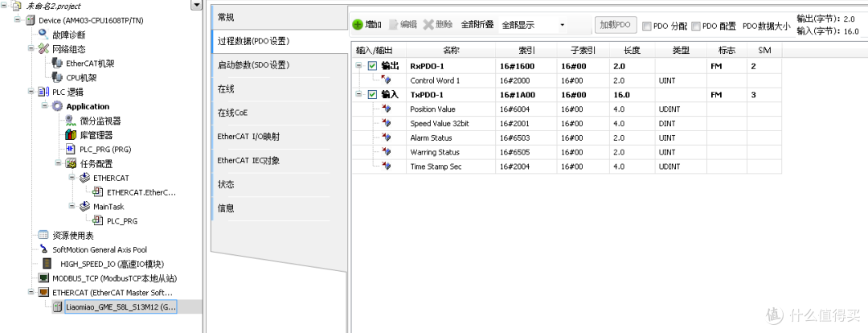Click the 资源使用表 table icon
Image resolution: width=868 pixels, height=333 pixels.
(x=43, y=235)
